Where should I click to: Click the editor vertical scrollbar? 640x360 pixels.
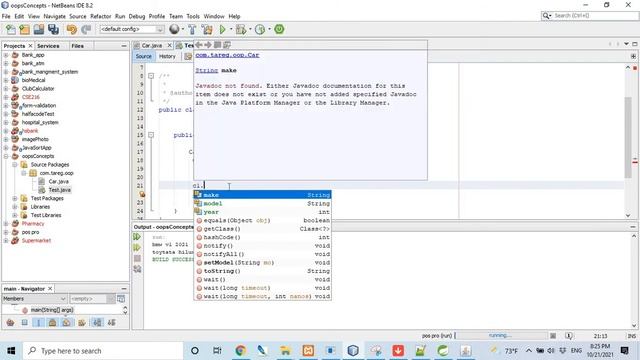[x=628, y=137]
